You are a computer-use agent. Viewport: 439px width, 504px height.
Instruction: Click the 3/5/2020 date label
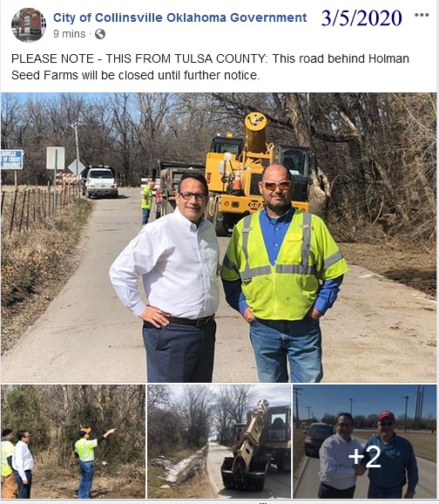coord(361,18)
